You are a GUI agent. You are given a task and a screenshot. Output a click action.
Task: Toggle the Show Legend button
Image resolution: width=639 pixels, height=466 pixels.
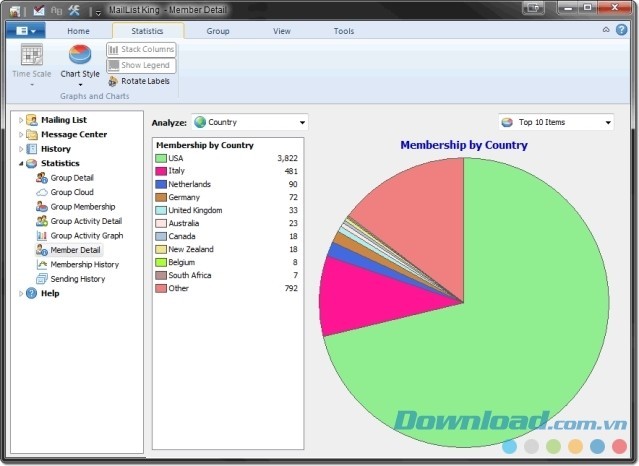pos(141,66)
